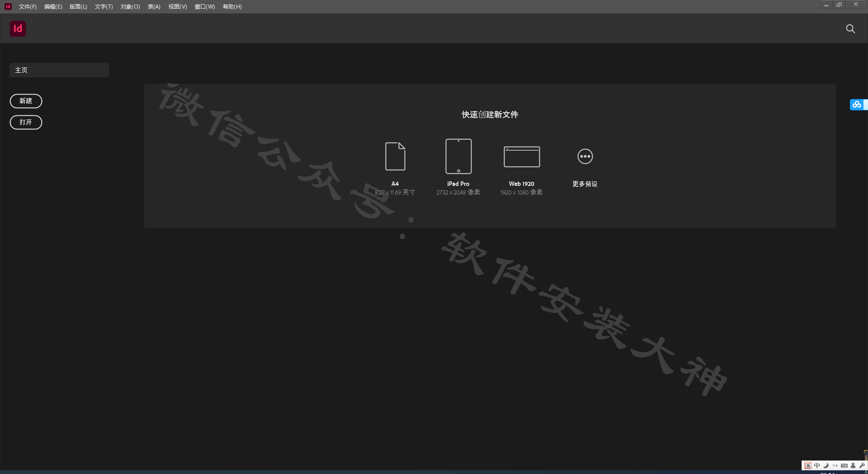Open the 窗口(W) menu
Image resolution: width=868 pixels, height=474 pixels.
tap(205, 7)
